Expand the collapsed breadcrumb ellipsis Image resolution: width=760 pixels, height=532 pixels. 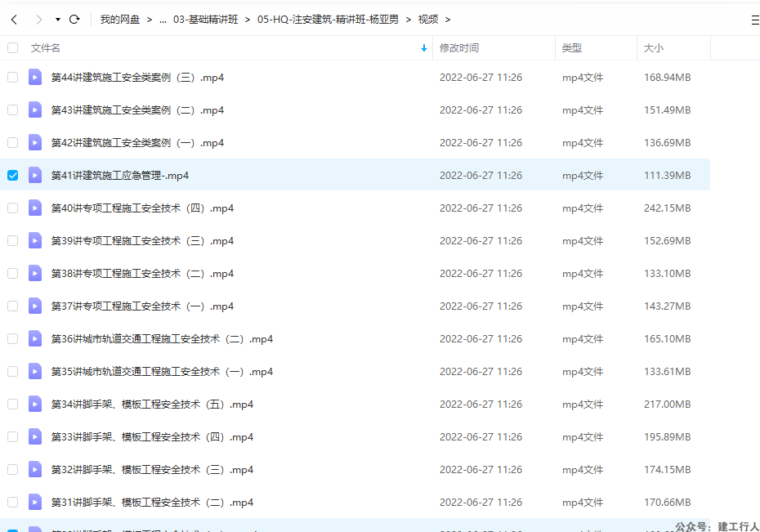[x=163, y=20]
